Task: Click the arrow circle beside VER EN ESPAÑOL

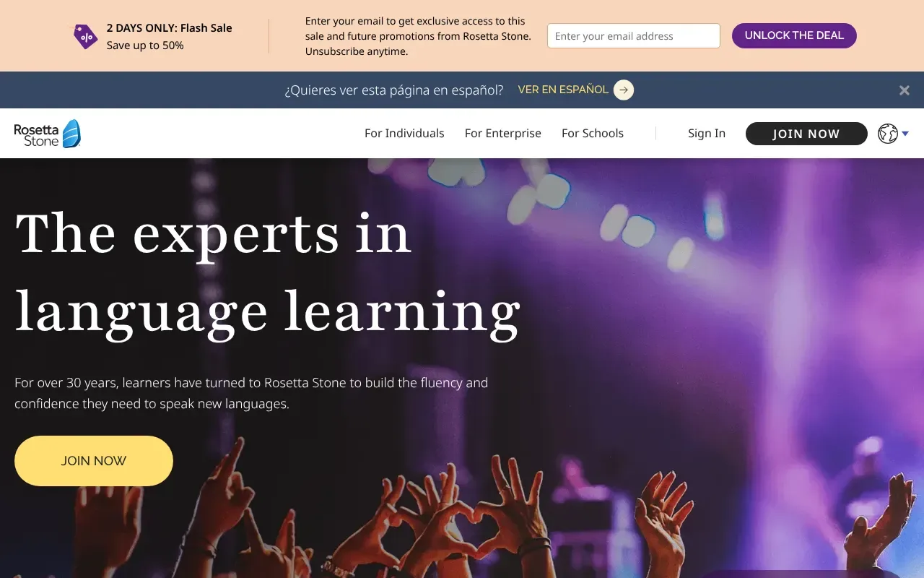Action: 624,90
